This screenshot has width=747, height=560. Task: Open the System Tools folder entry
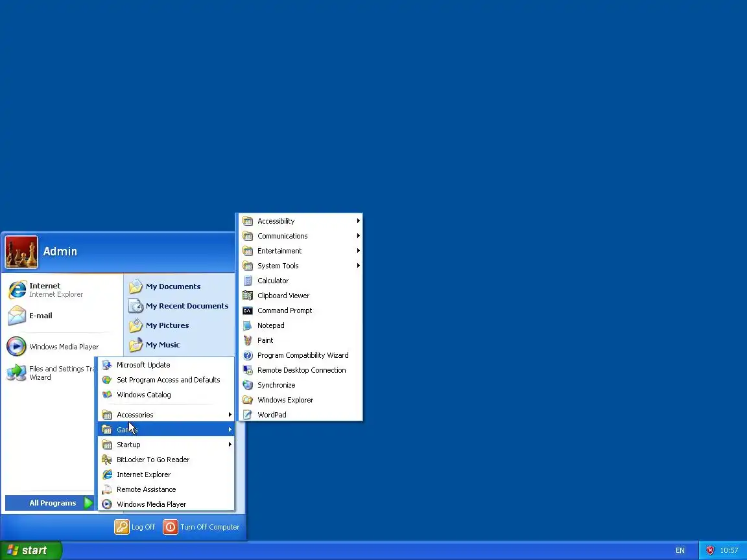pos(301,266)
